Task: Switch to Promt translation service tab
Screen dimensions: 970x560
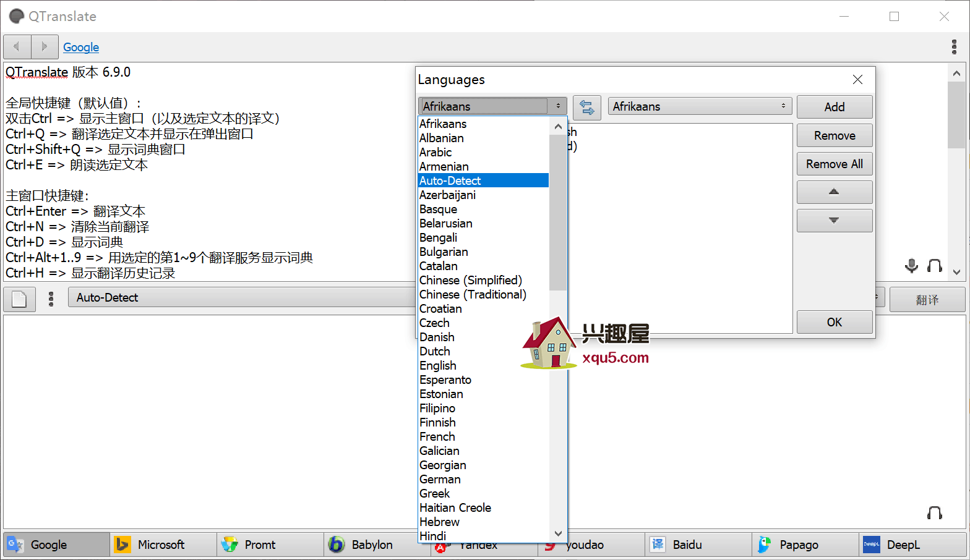Action: pos(271,545)
